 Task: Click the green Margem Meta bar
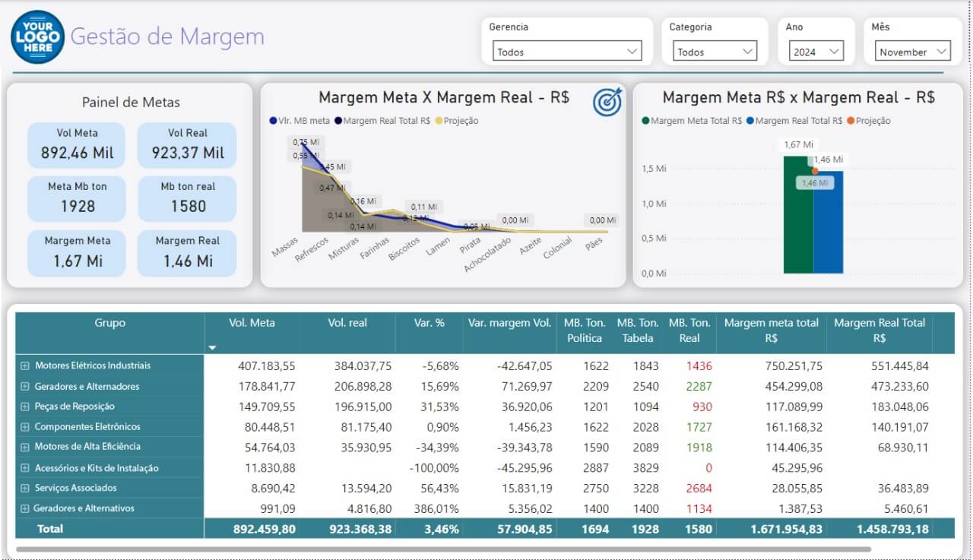tap(798, 215)
